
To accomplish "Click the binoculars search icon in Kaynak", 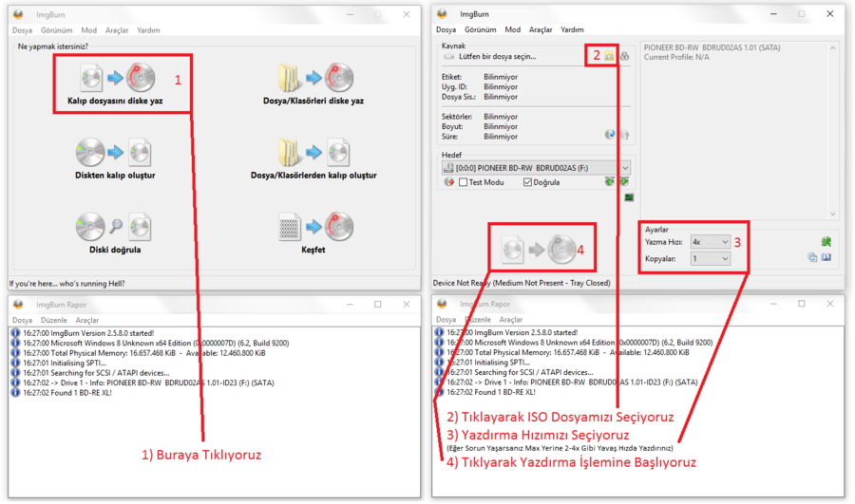I will click(625, 56).
